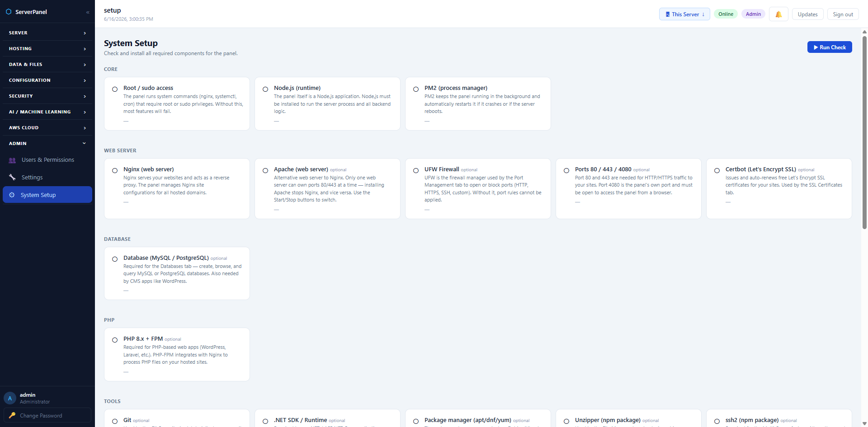Click the ServerPanel title text
The width and height of the screenshot is (868, 427).
pyautogui.click(x=31, y=12)
